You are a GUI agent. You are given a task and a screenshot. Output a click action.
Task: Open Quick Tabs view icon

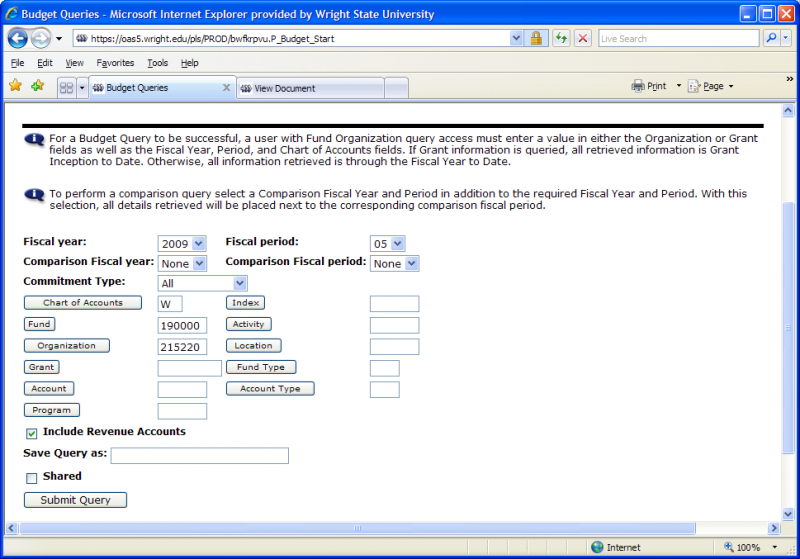pyautogui.click(x=66, y=88)
